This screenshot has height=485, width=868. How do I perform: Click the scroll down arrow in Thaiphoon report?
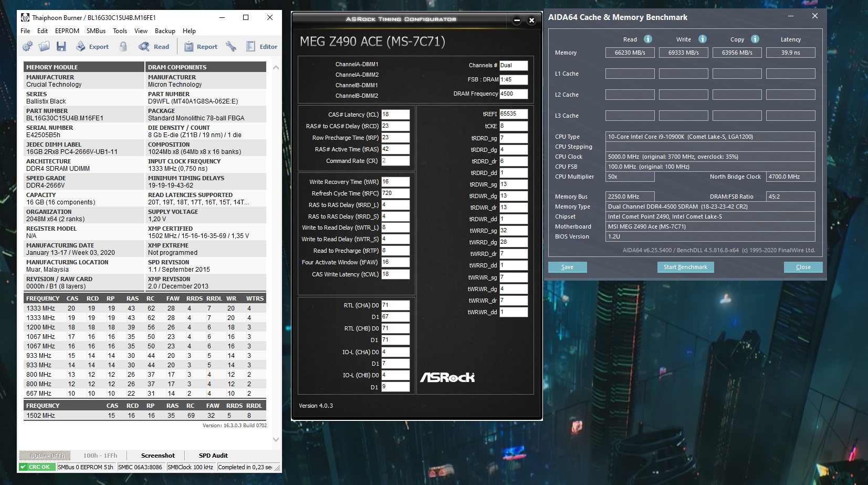coord(276,440)
